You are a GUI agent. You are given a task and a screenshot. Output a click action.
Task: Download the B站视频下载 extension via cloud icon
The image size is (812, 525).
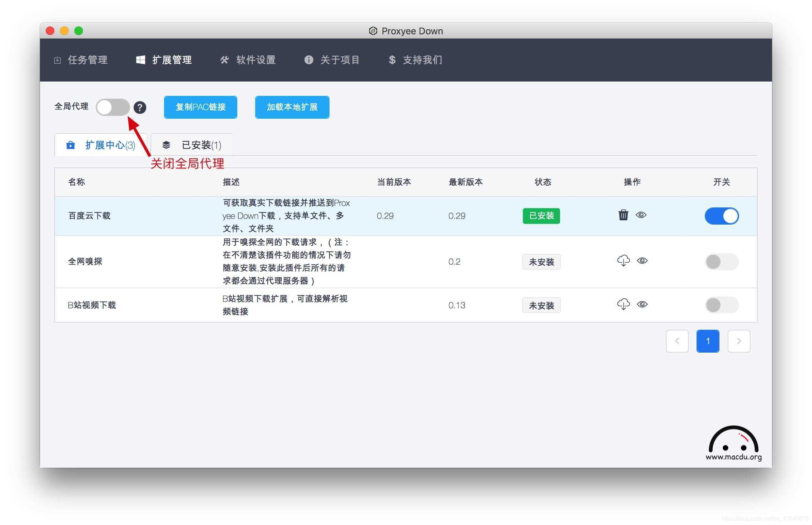click(x=623, y=304)
